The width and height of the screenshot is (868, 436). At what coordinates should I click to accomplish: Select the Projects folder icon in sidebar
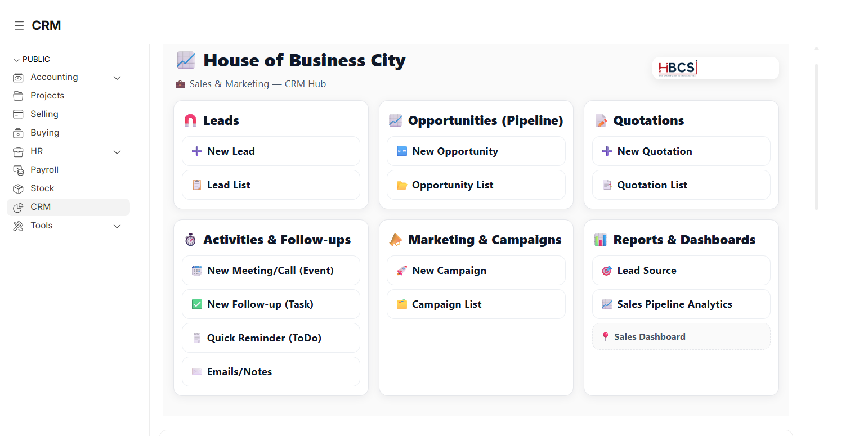19,96
